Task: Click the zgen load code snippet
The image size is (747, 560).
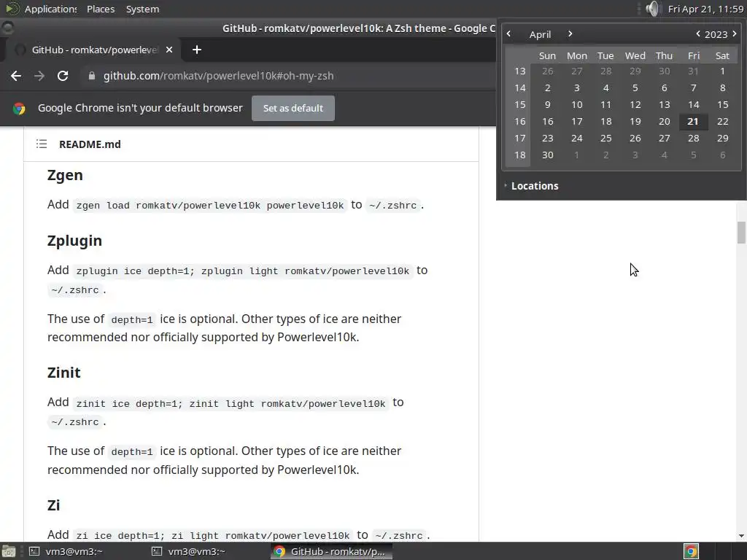Action: pos(210,205)
